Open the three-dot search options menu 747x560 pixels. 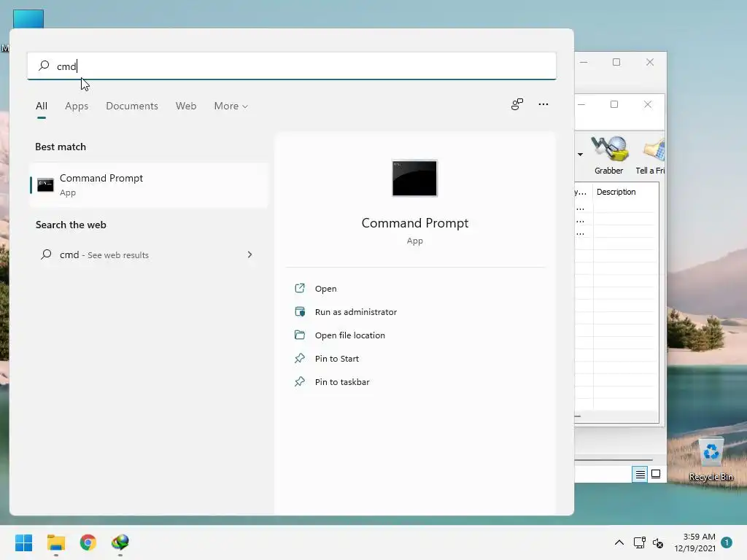click(x=543, y=104)
